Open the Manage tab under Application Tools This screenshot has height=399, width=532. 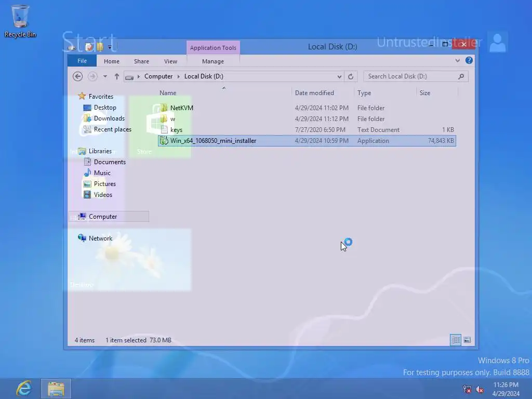(x=212, y=61)
